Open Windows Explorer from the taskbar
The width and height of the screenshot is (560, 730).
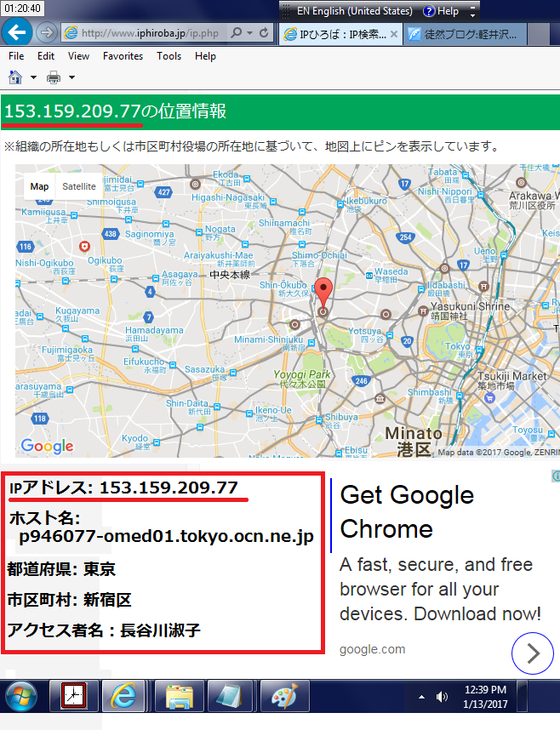point(180,696)
